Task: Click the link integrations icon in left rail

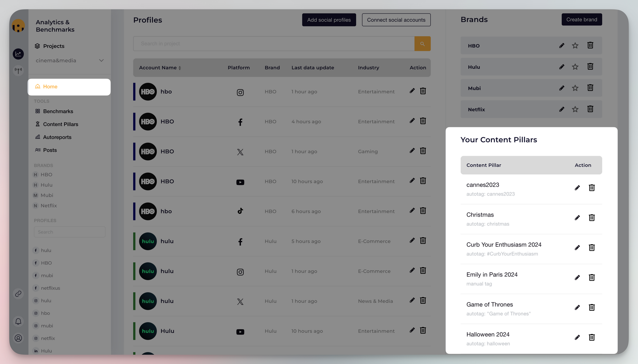Action: coord(18,294)
